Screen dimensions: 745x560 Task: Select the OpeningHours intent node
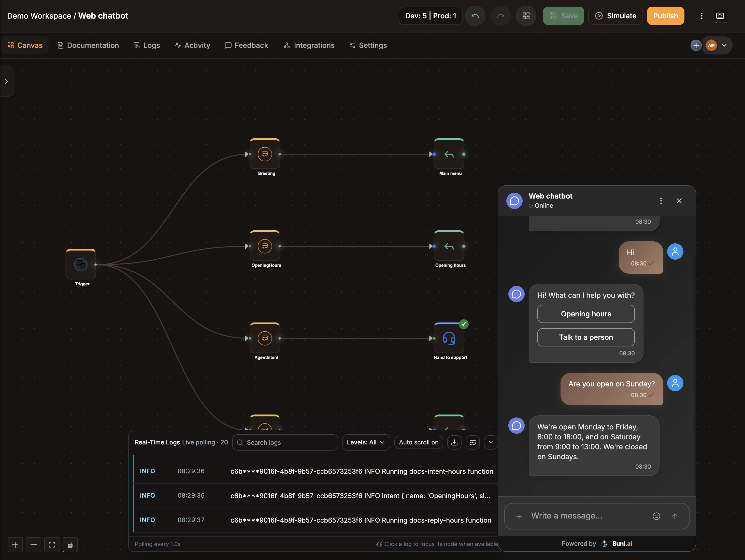click(x=265, y=246)
